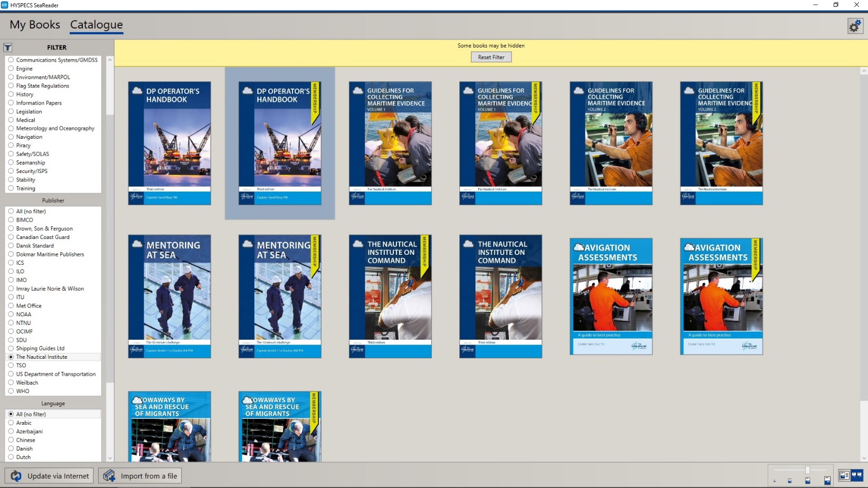Open settings via the gear icon
The image size is (868, 488).
[x=855, y=25]
